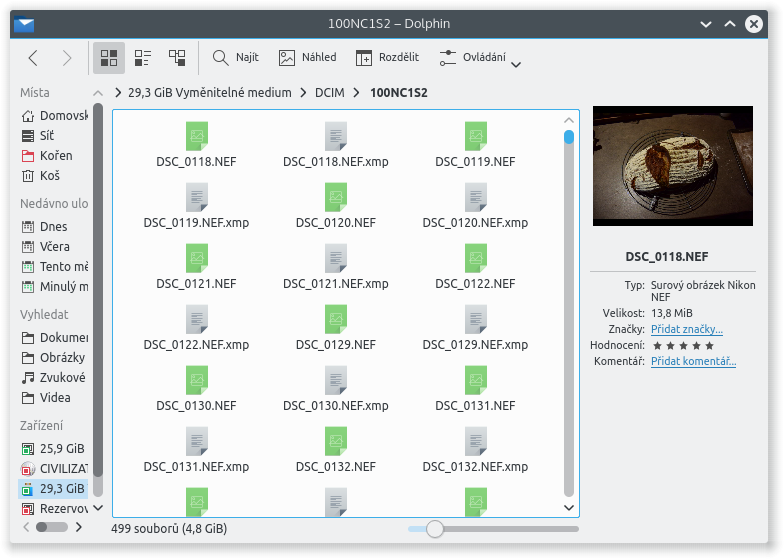Select file DSC_0122.NEF.xmp
This screenshot has width=784, height=559.
pos(196,328)
